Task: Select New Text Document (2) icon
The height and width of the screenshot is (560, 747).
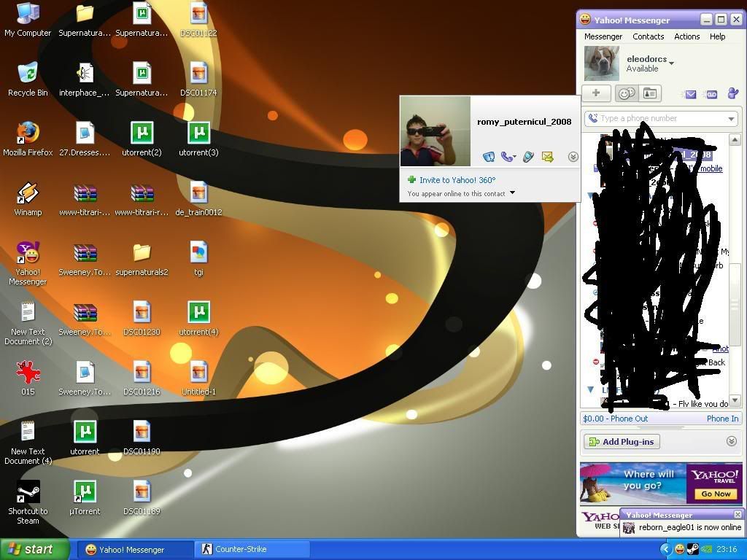Action: click(28, 323)
